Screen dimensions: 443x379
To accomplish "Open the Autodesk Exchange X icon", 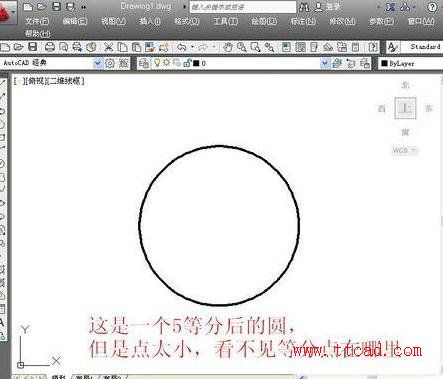I will pyautogui.click(x=390, y=7).
